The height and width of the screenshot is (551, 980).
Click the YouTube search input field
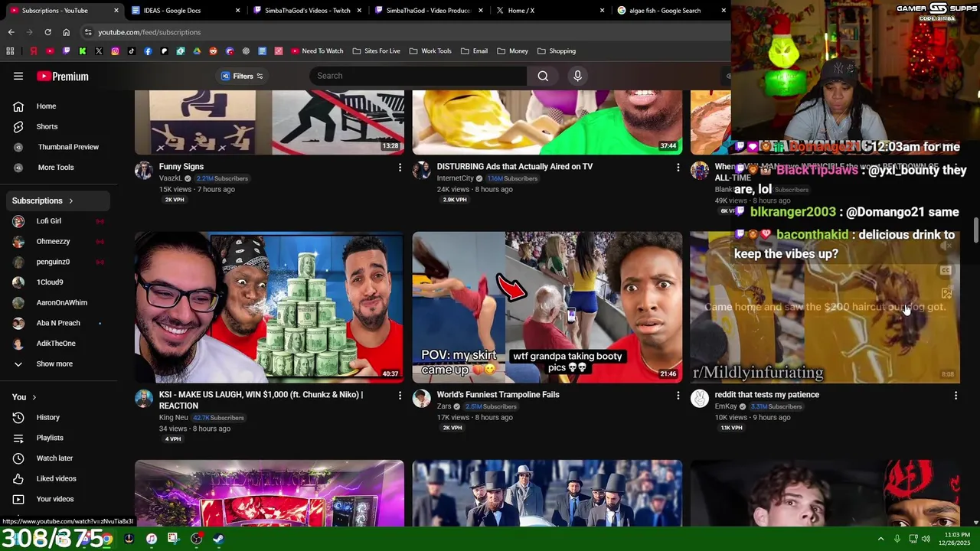click(418, 76)
